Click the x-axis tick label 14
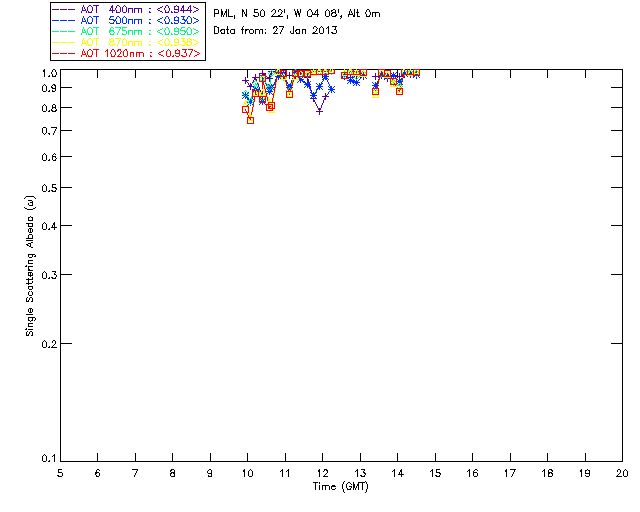The height and width of the screenshot is (512, 640). 398,473
